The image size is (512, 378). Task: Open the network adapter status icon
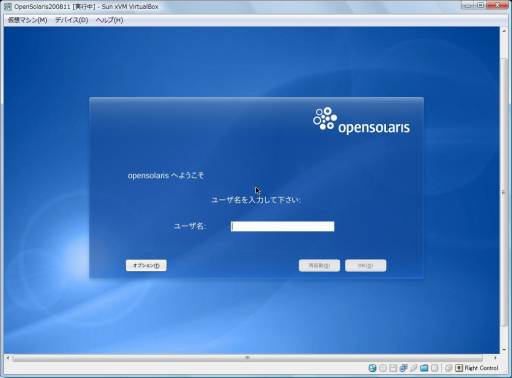(403, 368)
